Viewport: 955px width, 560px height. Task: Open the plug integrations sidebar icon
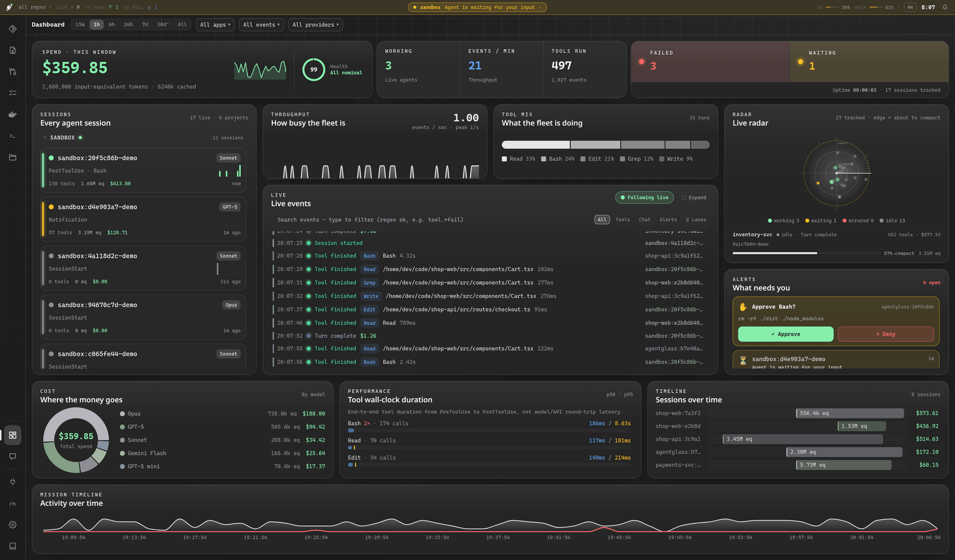[12, 481]
